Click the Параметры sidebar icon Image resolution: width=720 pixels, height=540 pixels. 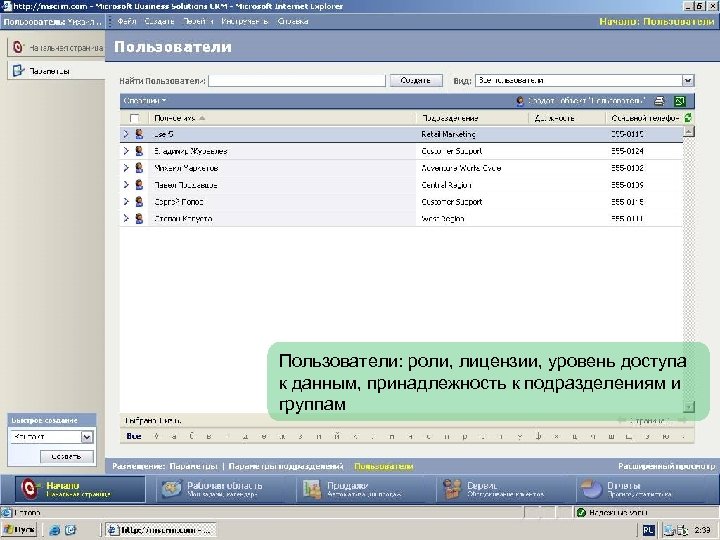point(18,71)
